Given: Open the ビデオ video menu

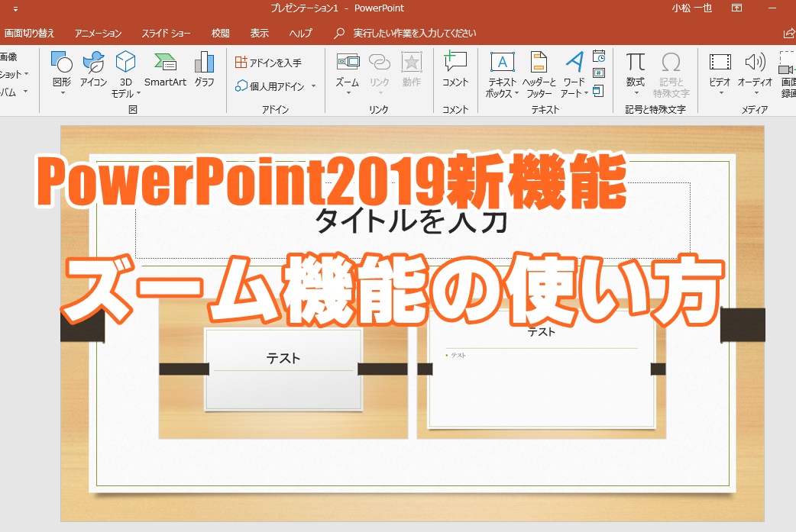Looking at the screenshot, I should point(720,73).
